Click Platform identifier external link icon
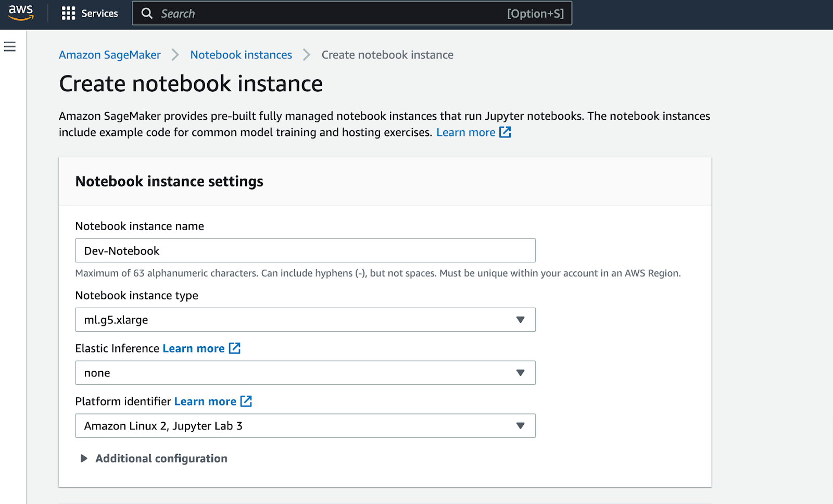833x504 pixels. pos(246,401)
